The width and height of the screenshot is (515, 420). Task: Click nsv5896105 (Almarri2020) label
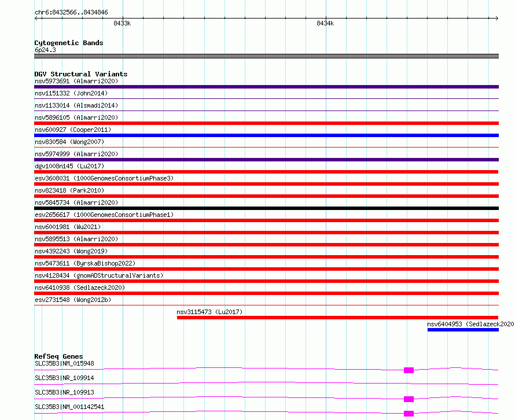(76, 117)
